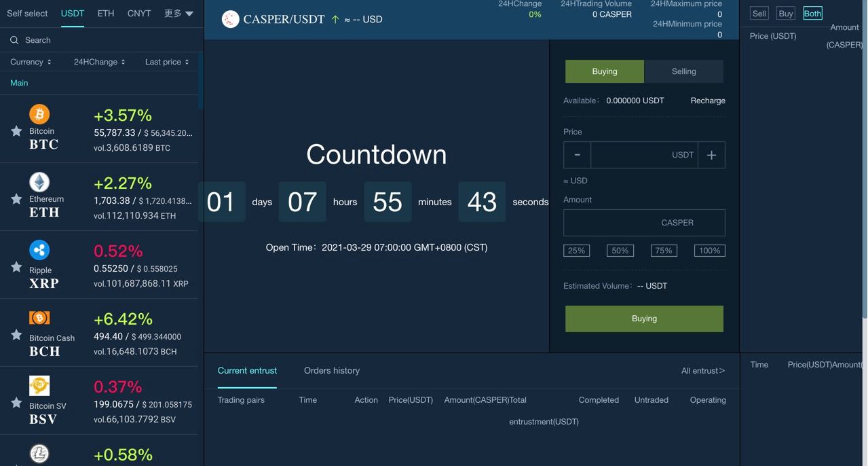Favorite Ripple with its star
868x466 pixels.
pyautogui.click(x=16, y=267)
